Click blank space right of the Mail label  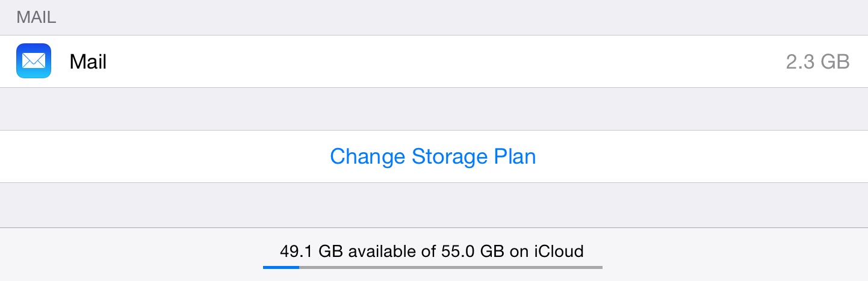[x=421, y=61]
